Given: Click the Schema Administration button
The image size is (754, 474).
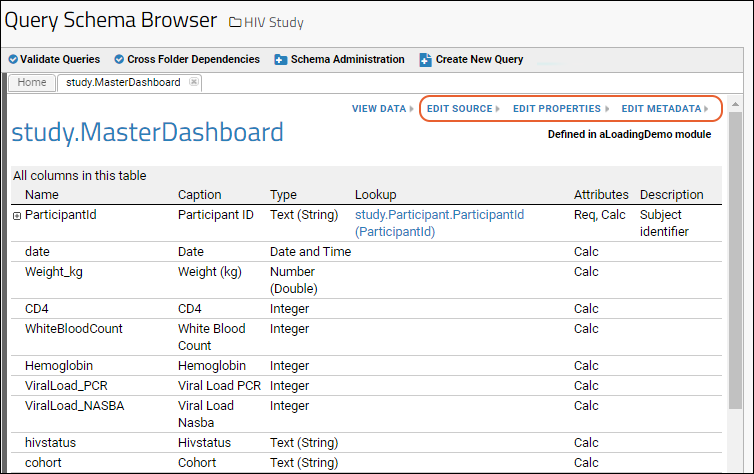Looking at the screenshot, I should (x=347, y=60).
